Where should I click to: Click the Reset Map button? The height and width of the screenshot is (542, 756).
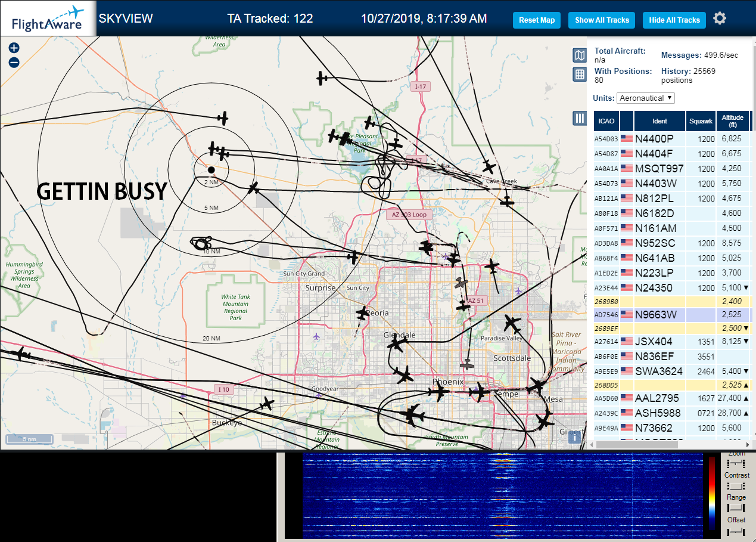[x=537, y=20]
